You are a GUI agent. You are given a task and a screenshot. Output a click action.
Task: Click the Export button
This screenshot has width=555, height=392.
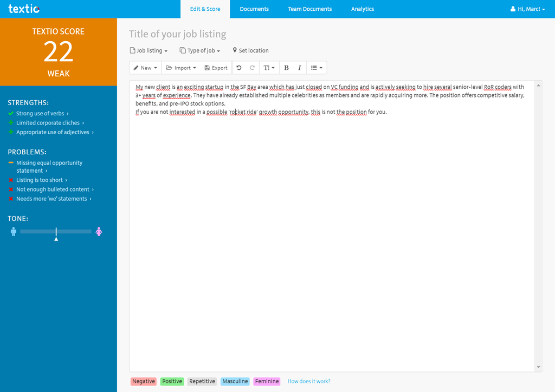pos(216,68)
